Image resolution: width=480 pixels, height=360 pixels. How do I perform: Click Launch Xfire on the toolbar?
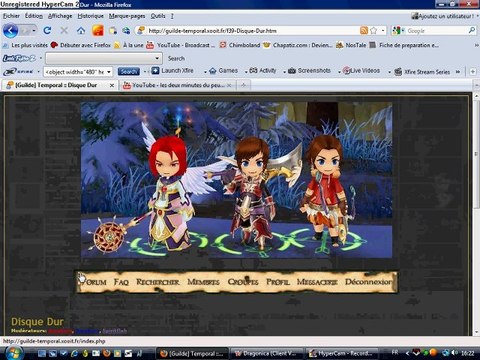coord(173,71)
